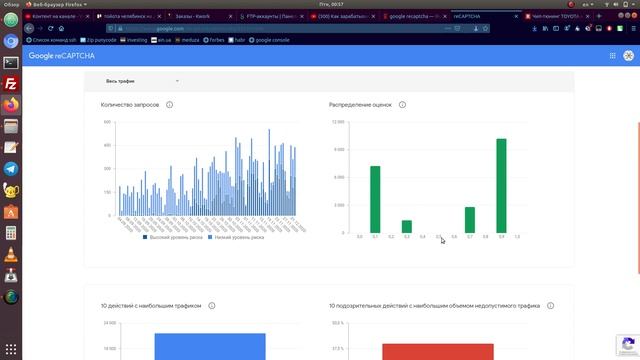Open the meduza bookmark
This screenshot has height=360, width=640.
pos(187,40)
